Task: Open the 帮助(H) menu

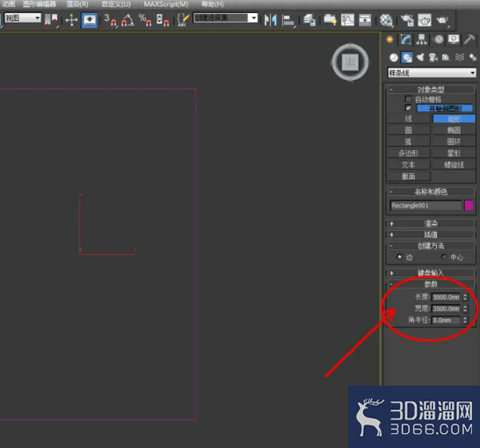Action: click(213, 4)
